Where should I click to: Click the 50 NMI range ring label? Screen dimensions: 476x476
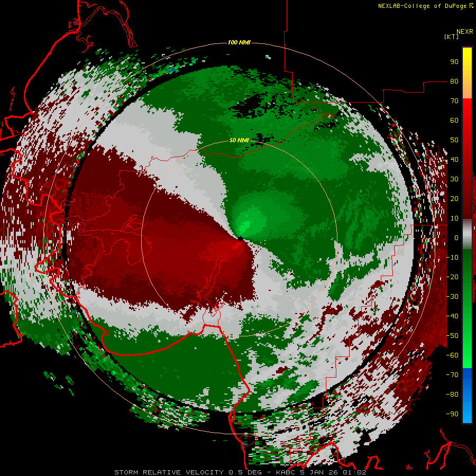pos(239,140)
